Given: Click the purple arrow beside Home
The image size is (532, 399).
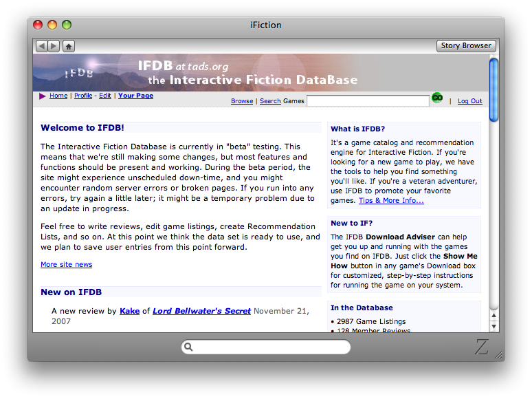Looking at the screenshot, I should [x=43, y=96].
